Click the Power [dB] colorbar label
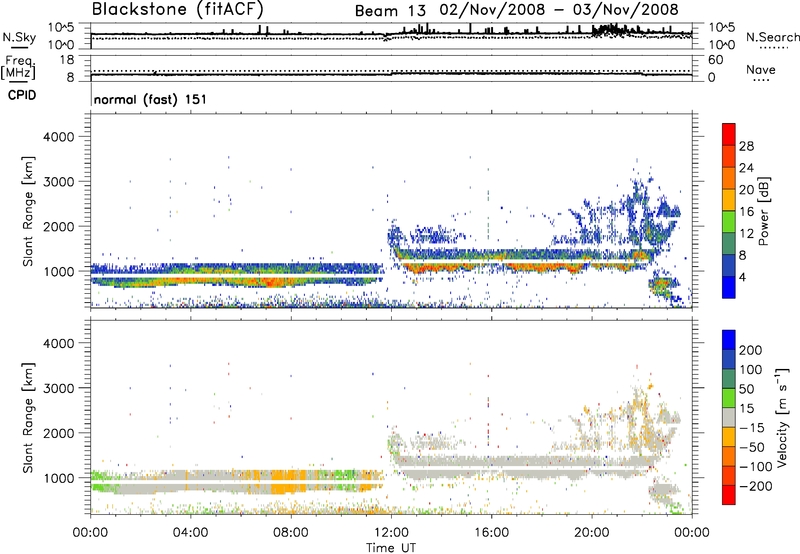 pos(763,211)
